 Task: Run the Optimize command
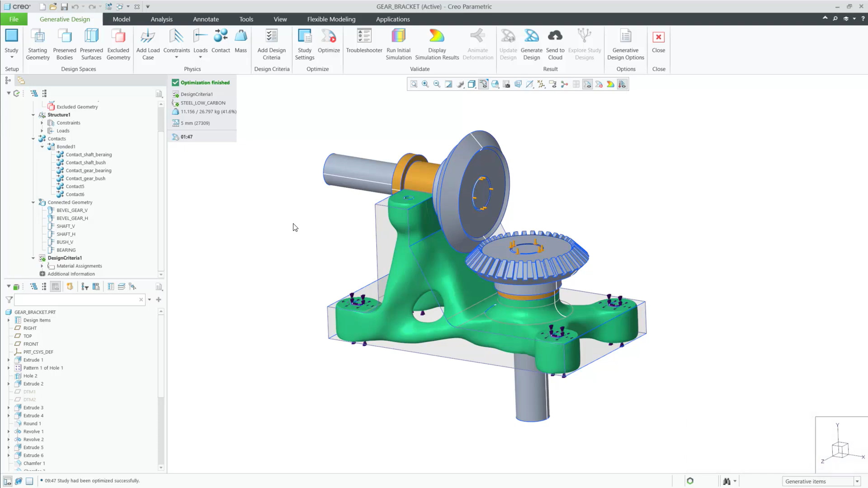point(329,41)
